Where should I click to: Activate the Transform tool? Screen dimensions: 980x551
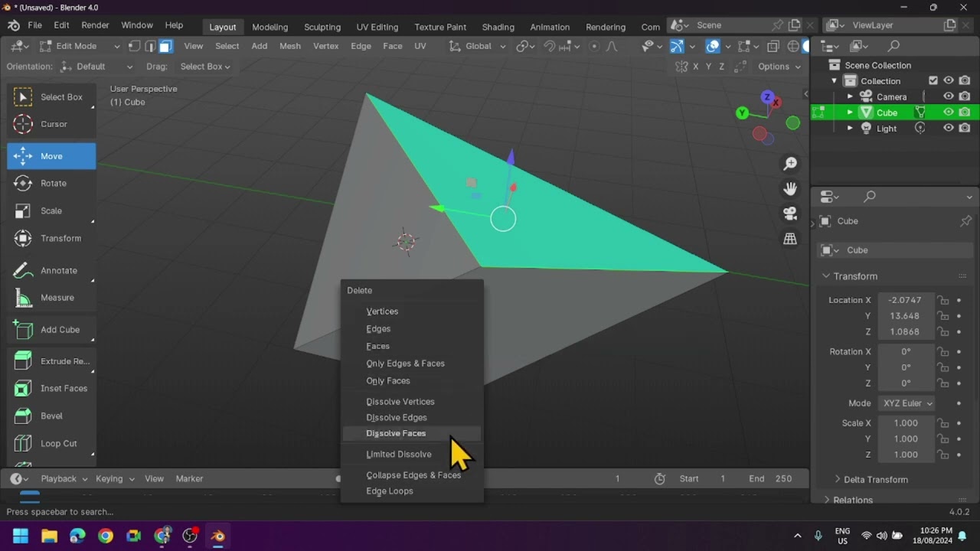pyautogui.click(x=51, y=239)
